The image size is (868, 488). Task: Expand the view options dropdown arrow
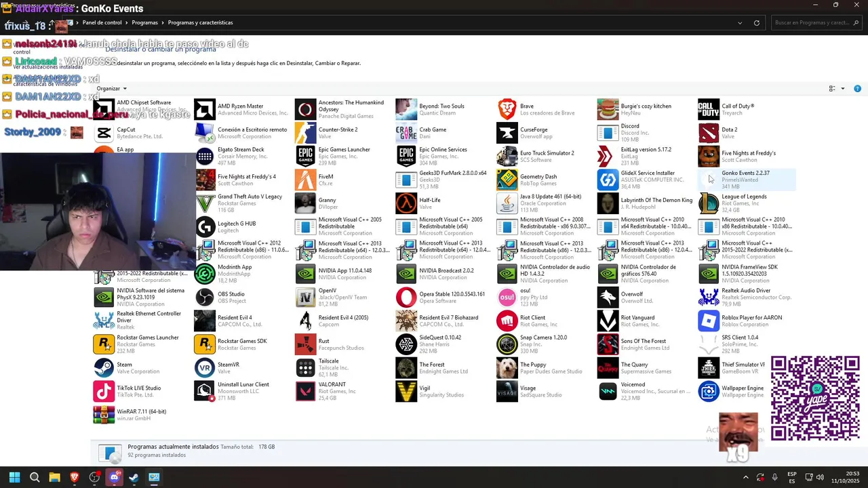point(843,89)
